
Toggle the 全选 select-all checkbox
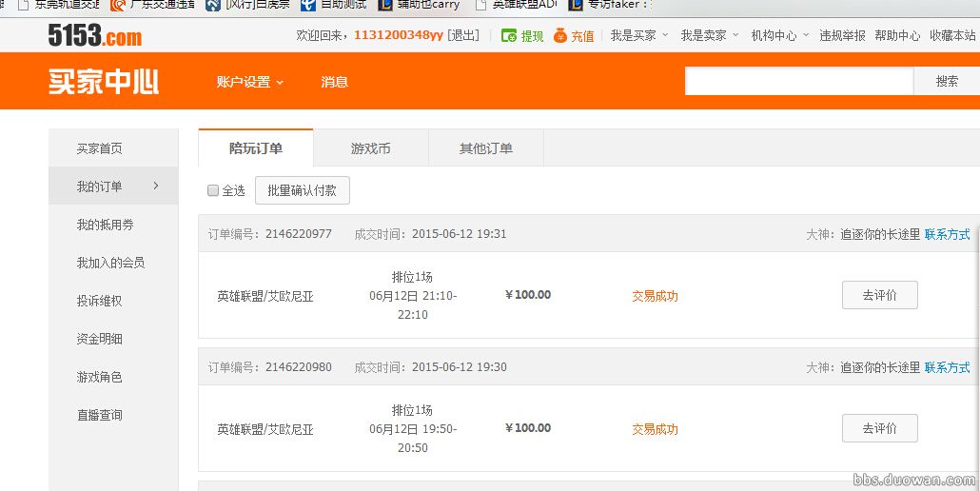click(x=213, y=190)
